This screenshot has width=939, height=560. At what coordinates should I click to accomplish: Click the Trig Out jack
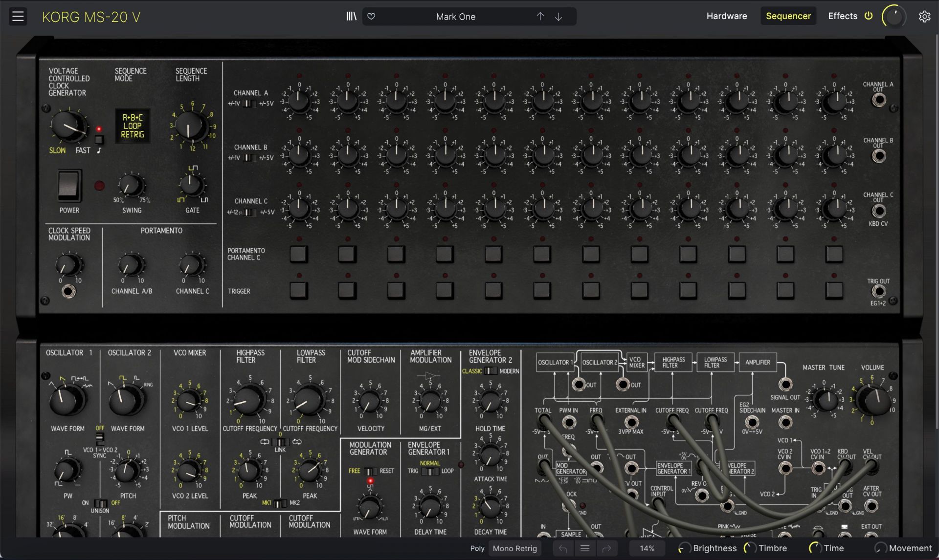tap(879, 292)
